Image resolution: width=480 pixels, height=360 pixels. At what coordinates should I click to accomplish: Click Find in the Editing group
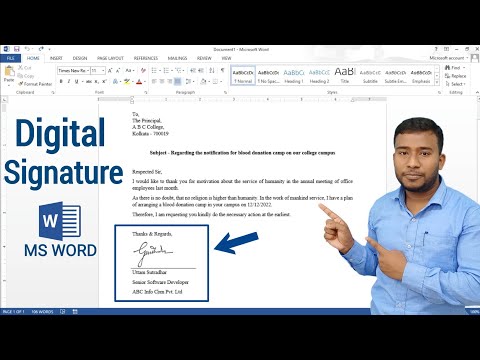coord(454,68)
